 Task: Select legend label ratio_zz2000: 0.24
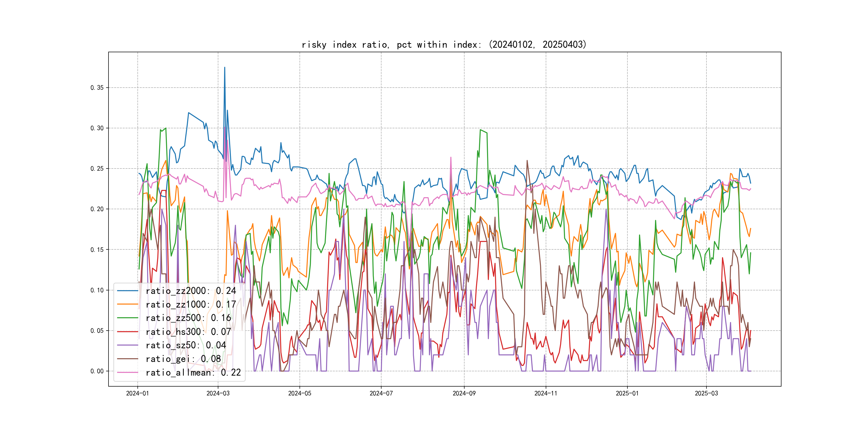click(191, 290)
